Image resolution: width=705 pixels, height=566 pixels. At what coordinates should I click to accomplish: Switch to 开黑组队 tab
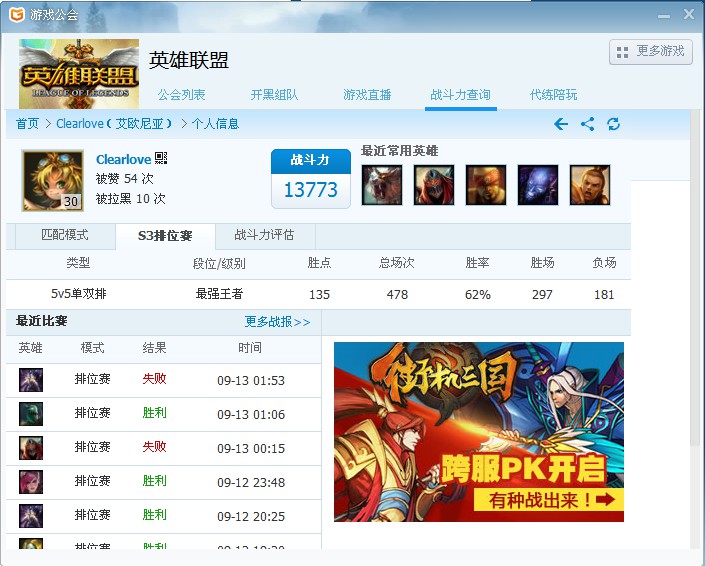coord(274,95)
